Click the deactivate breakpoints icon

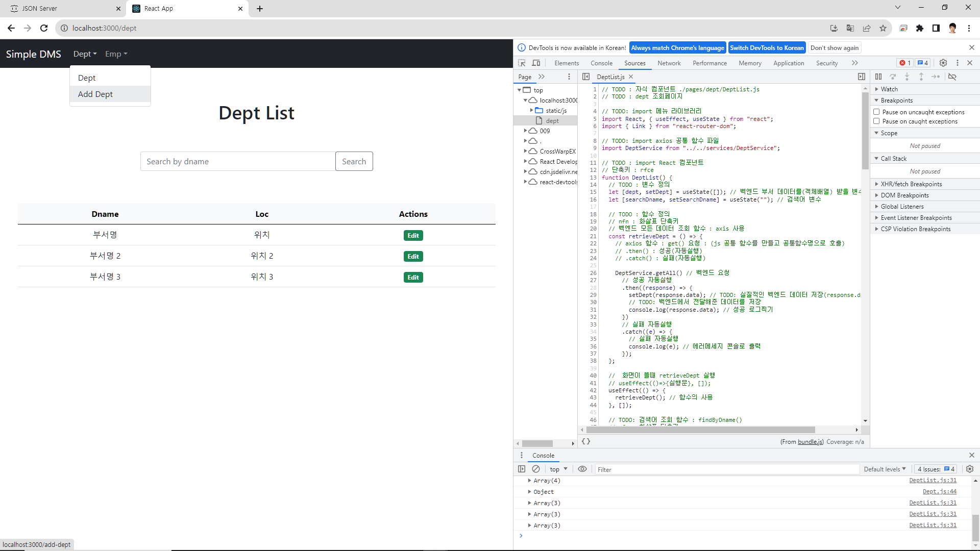[x=952, y=77]
